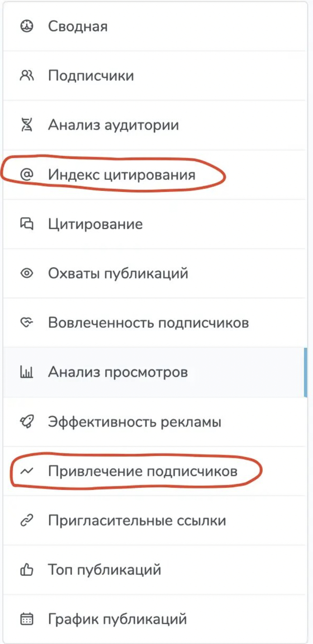The height and width of the screenshot is (644, 313).
Task: Click the chain link icon for Пригласительные ссылки
Action: point(27,521)
